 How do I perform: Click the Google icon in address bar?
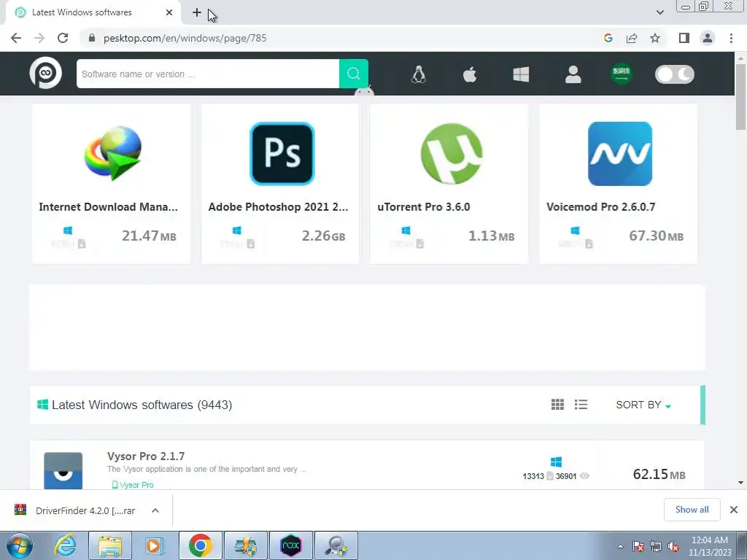[x=608, y=38]
